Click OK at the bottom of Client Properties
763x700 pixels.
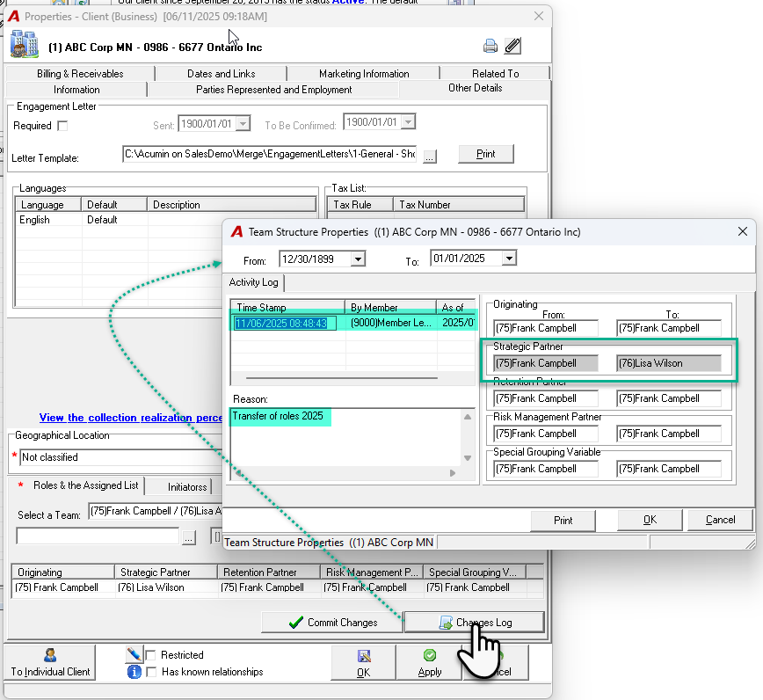click(364, 662)
